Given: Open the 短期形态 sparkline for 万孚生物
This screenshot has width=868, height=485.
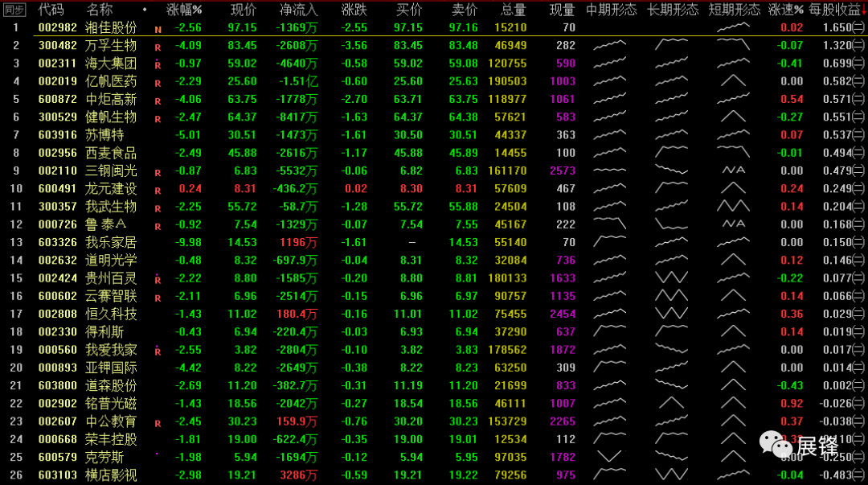Looking at the screenshot, I should click(x=733, y=45).
